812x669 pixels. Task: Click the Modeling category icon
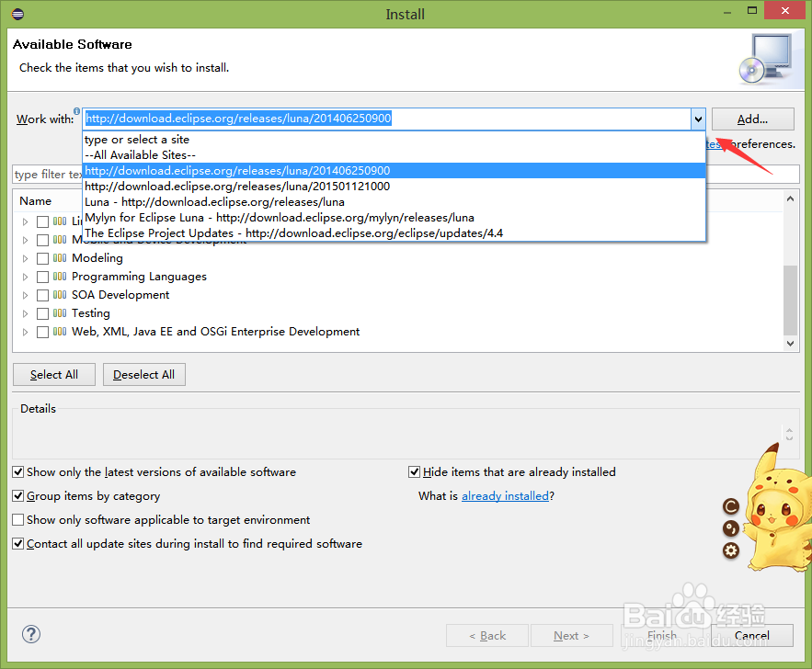click(x=60, y=257)
